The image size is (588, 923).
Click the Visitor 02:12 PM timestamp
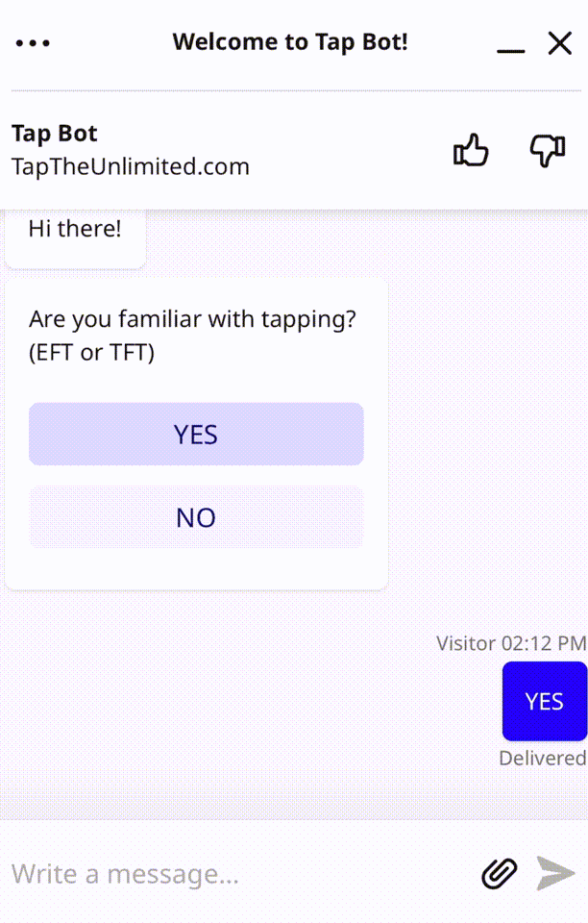(510, 643)
